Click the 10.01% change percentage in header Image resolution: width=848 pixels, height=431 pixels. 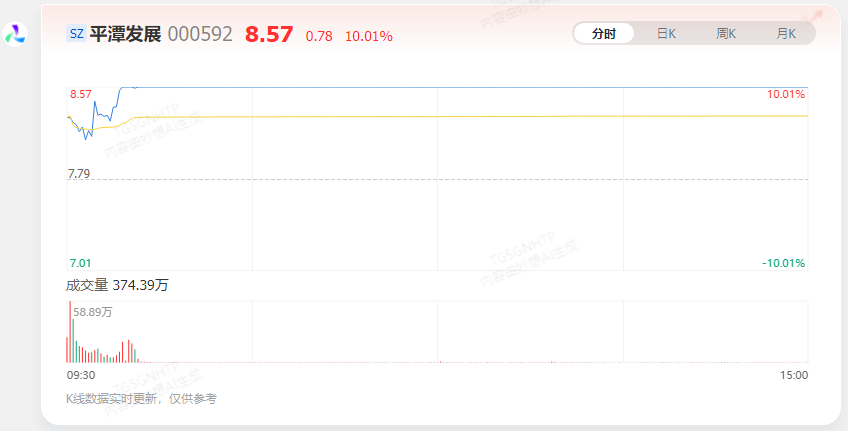(369, 36)
